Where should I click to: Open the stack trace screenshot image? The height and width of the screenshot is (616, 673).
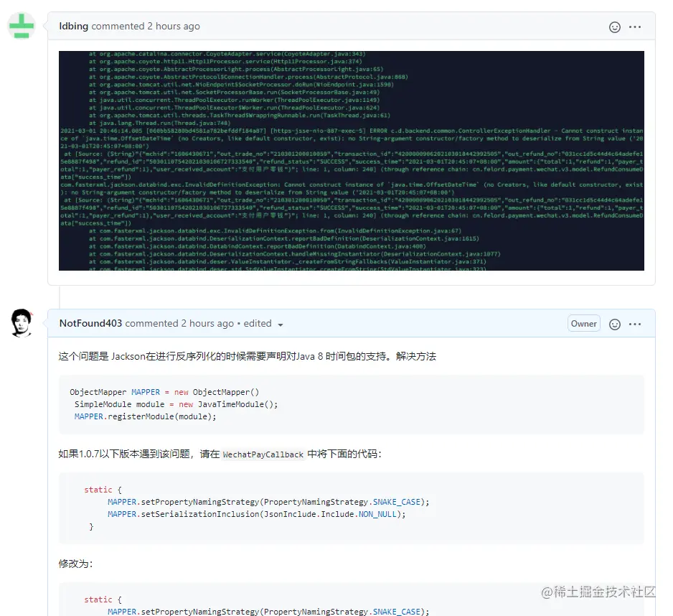[x=351, y=161]
